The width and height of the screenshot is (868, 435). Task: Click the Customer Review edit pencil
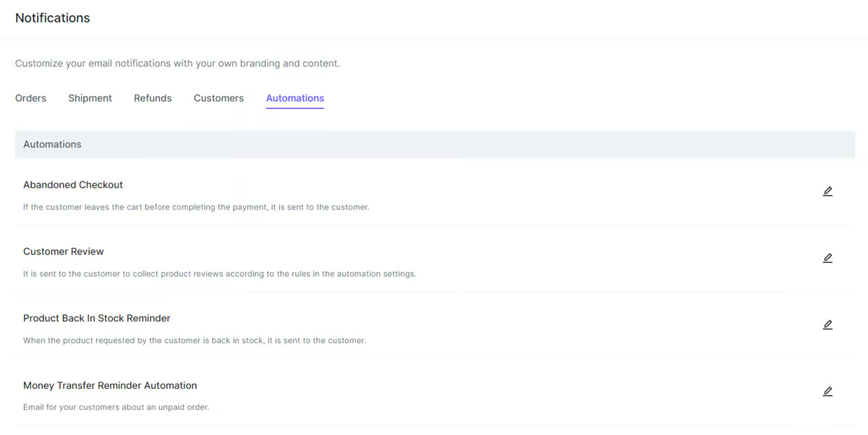[x=827, y=258]
